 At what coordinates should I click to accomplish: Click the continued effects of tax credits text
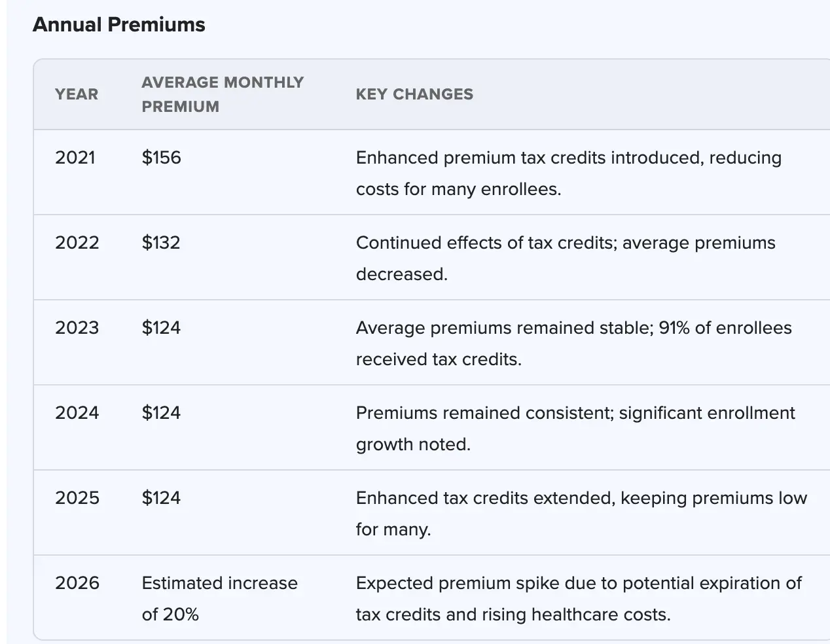pyautogui.click(x=565, y=258)
